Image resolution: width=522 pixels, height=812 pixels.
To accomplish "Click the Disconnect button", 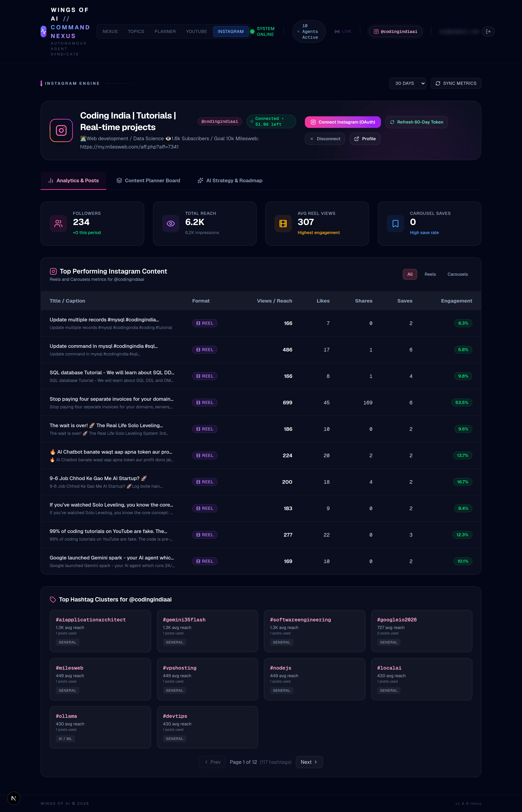I will tap(325, 139).
